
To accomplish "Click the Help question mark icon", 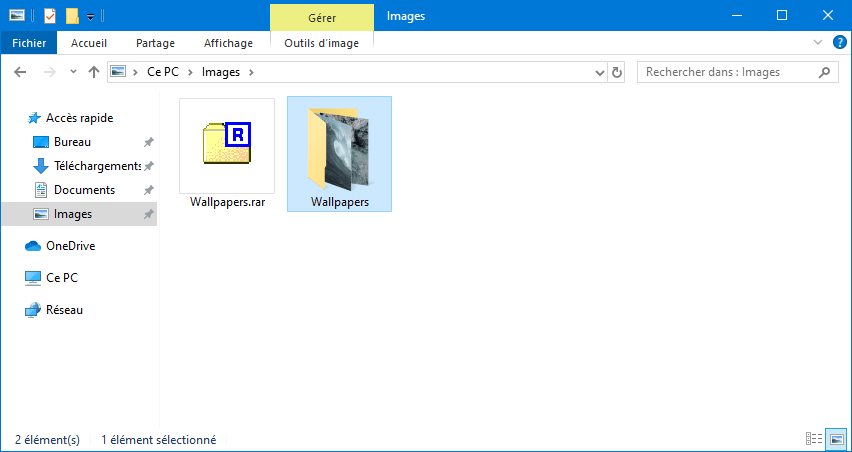I will tap(840, 43).
